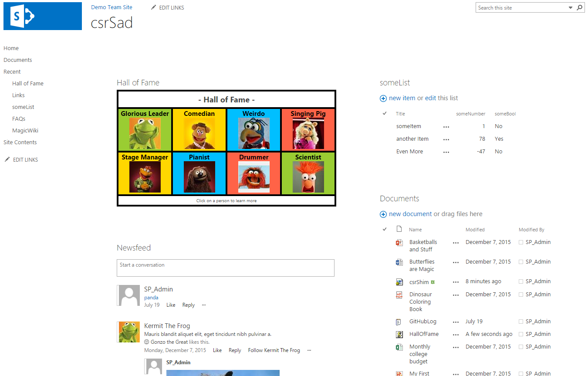Click the PowerPoint icon for Basketballs and Stuff

[x=399, y=243]
